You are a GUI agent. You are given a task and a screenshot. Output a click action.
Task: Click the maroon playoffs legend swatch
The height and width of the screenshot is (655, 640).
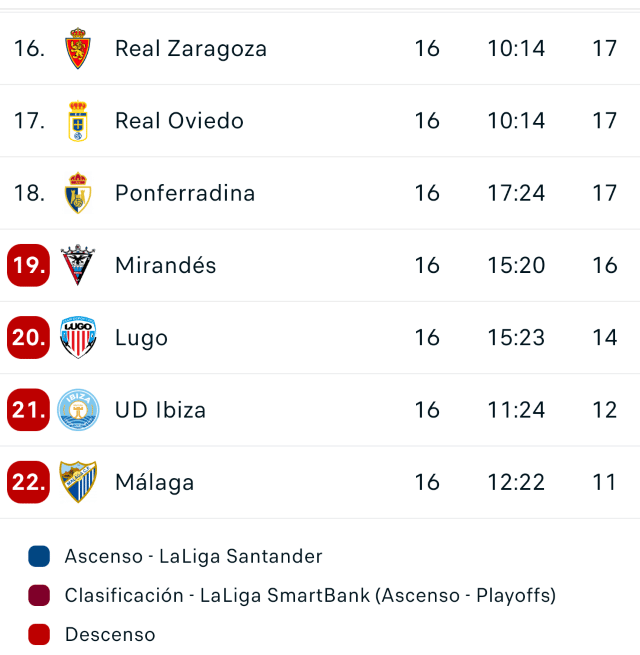pos(39,595)
